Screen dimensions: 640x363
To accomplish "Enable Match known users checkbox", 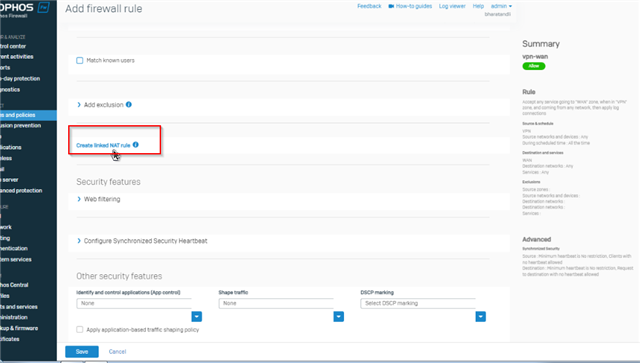I will 80,60.
